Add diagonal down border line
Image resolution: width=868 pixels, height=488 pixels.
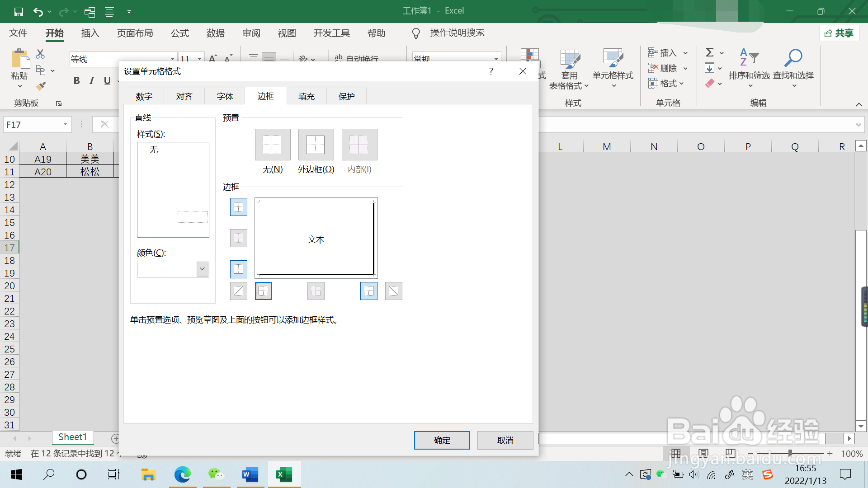pos(393,291)
